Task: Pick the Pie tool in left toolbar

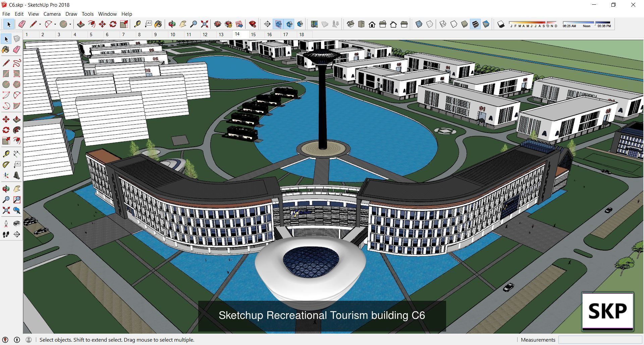Action: coord(17,106)
